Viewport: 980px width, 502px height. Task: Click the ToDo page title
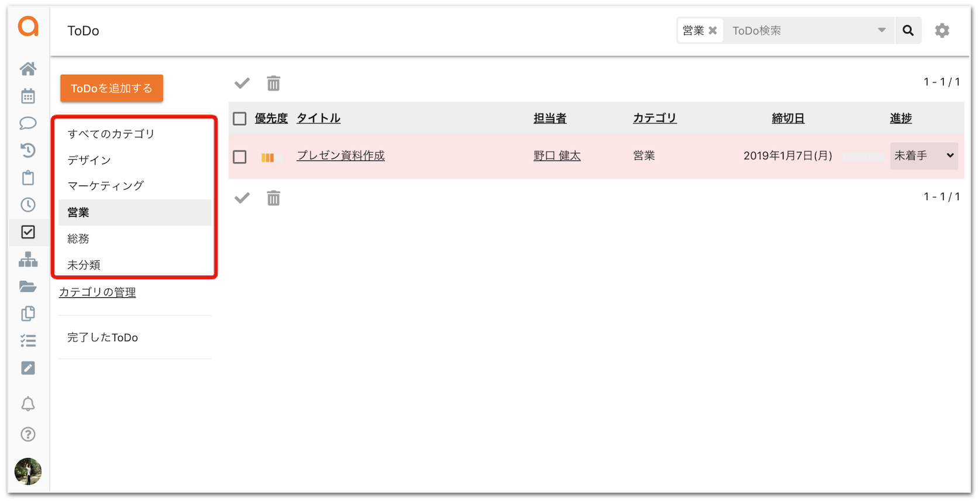(84, 31)
